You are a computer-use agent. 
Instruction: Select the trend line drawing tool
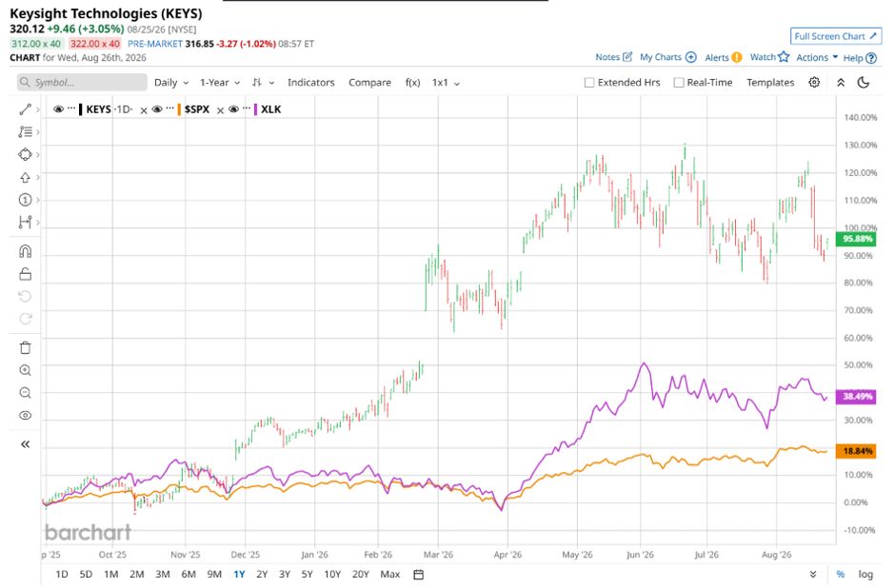(25, 109)
